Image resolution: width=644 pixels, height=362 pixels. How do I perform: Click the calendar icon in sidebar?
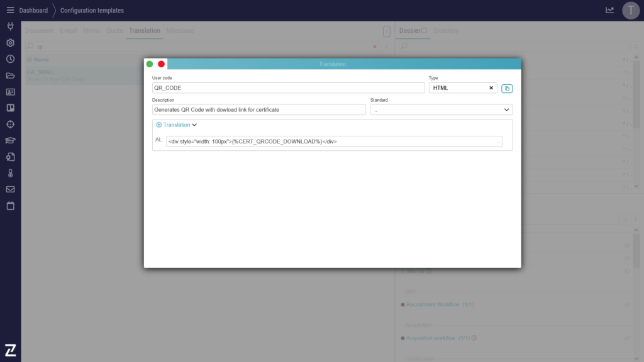[x=10, y=206]
